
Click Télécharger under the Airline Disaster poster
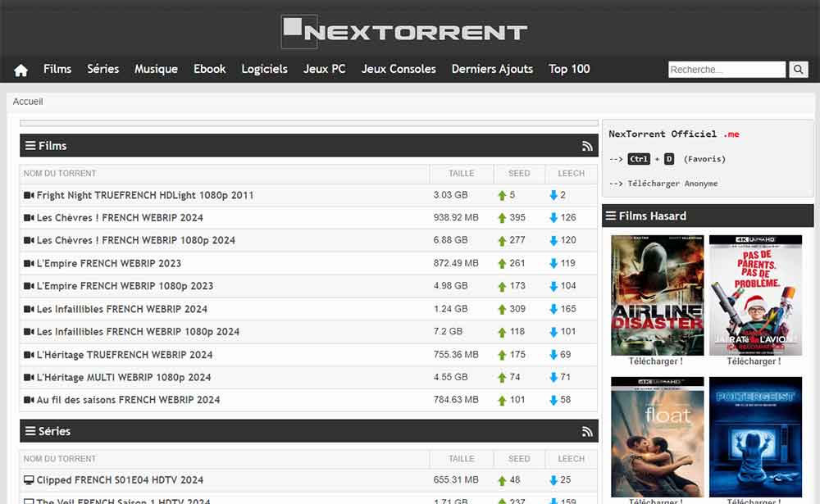click(656, 361)
